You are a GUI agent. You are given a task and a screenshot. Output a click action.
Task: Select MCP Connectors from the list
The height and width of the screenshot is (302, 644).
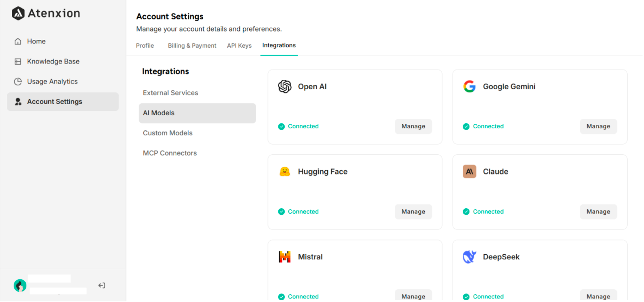coord(170,153)
